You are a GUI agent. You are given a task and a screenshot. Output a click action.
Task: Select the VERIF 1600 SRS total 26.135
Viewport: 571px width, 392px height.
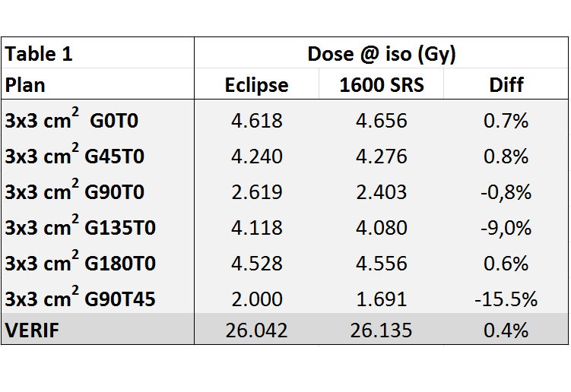(381, 330)
